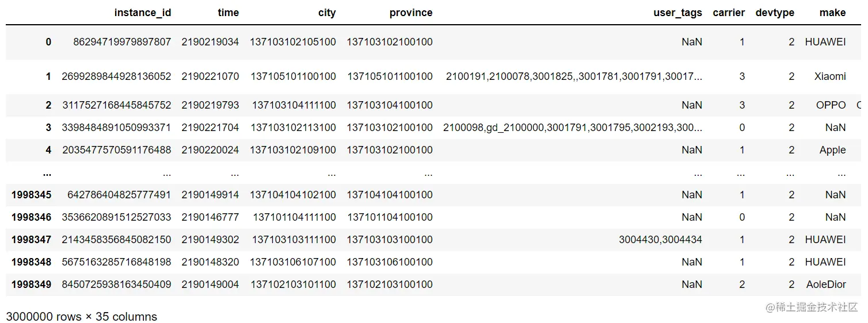Click the Xiaomi make cell
Screen dimensions: 868x323
pyautogui.click(x=830, y=76)
